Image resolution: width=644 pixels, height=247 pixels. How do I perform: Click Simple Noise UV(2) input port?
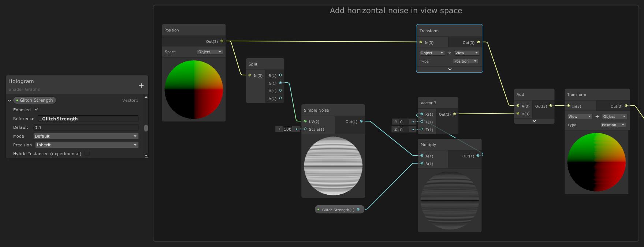(x=305, y=121)
